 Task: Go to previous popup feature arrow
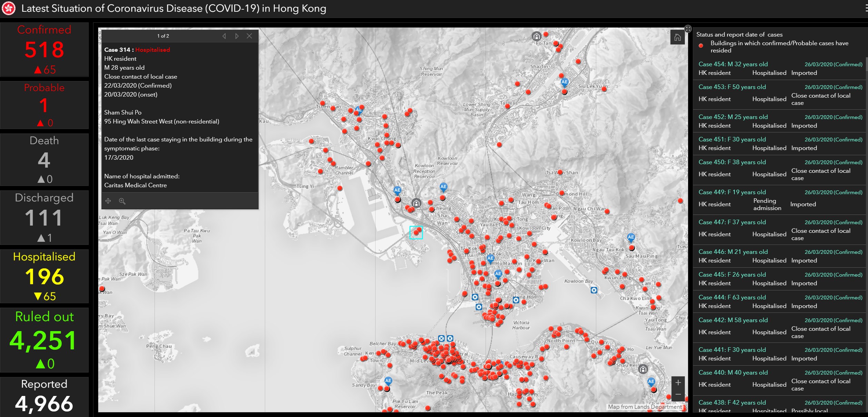(224, 36)
